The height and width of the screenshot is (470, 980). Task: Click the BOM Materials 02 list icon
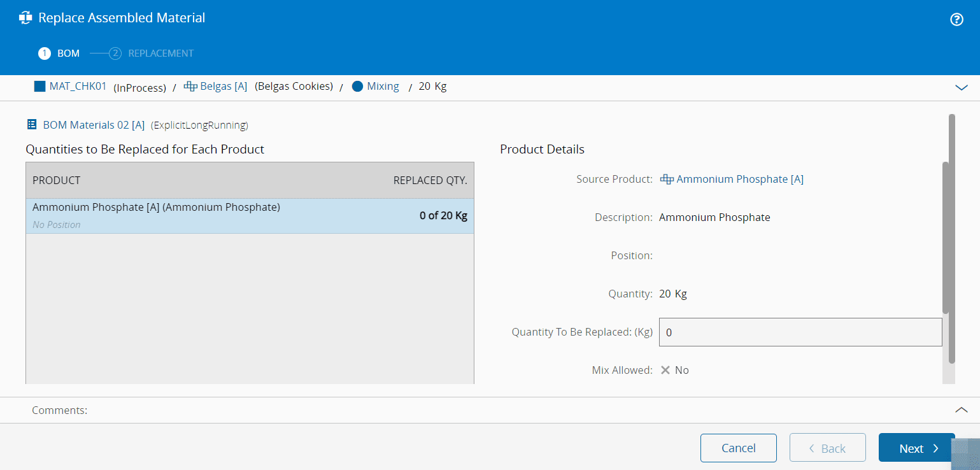[x=32, y=125]
